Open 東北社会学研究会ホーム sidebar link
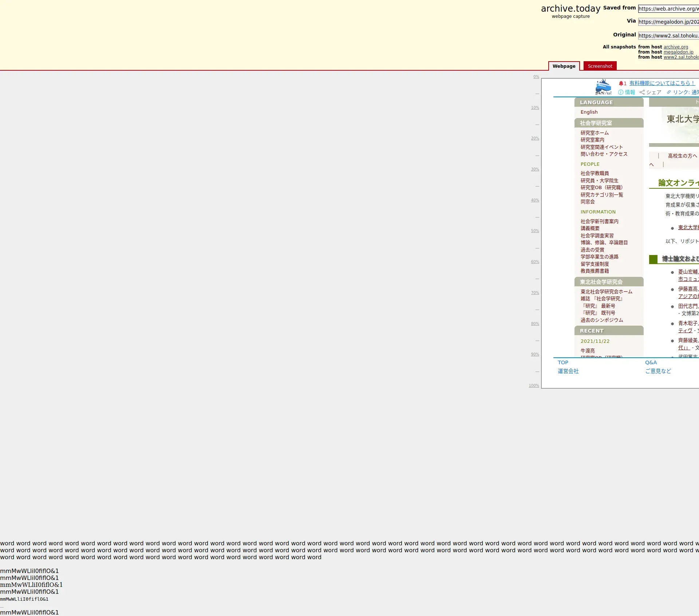The image size is (699, 616). [x=606, y=292]
